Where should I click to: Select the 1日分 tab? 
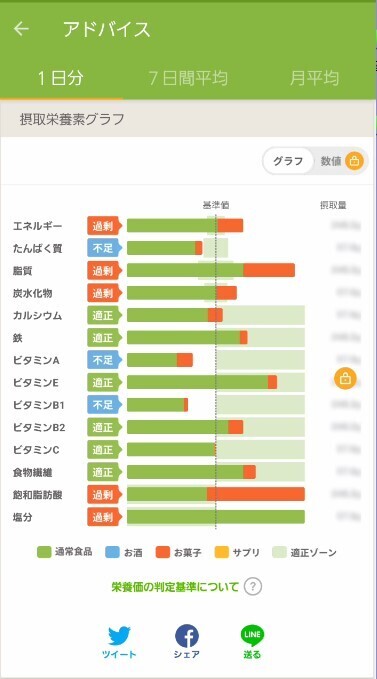[x=60, y=78]
